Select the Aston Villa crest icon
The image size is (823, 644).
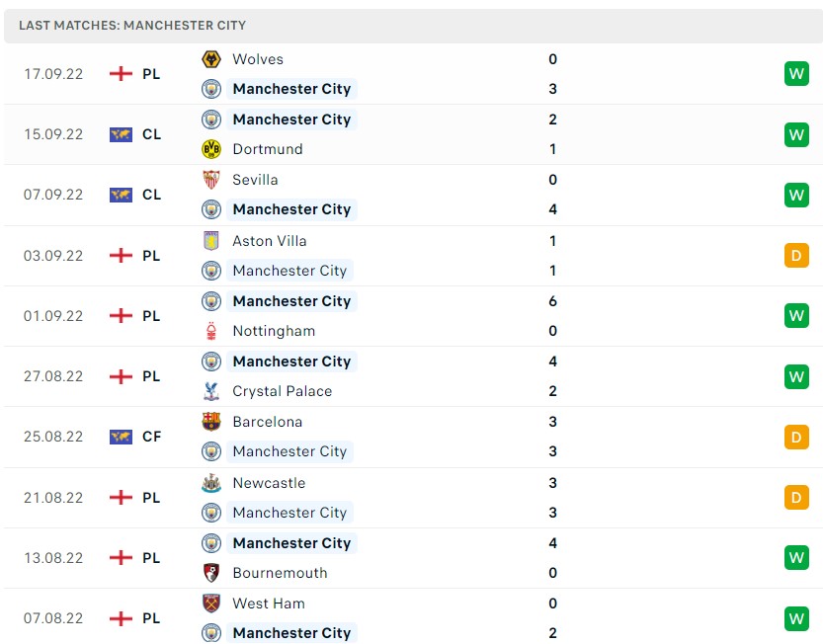coord(210,240)
